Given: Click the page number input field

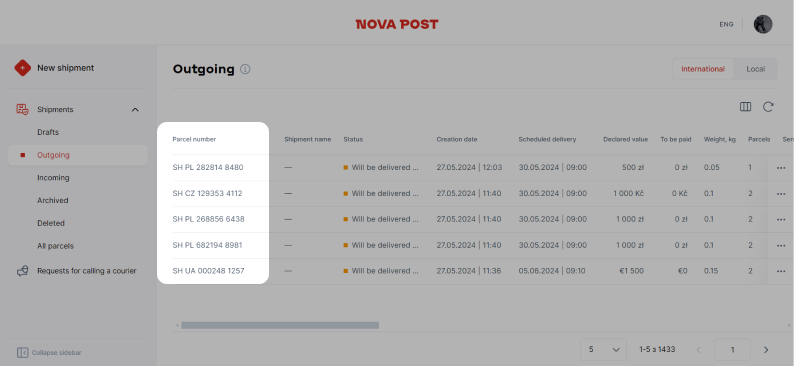Looking at the screenshot, I should [732, 349].
